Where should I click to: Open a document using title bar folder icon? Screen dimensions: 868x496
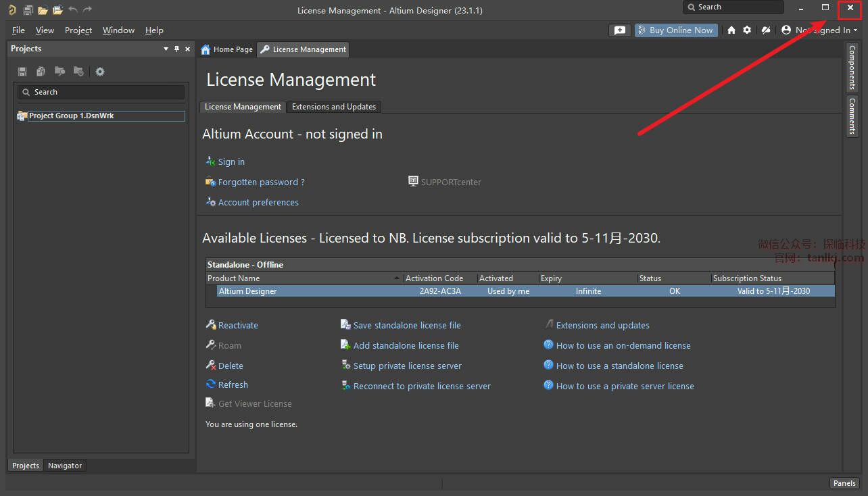click(43, 10)
